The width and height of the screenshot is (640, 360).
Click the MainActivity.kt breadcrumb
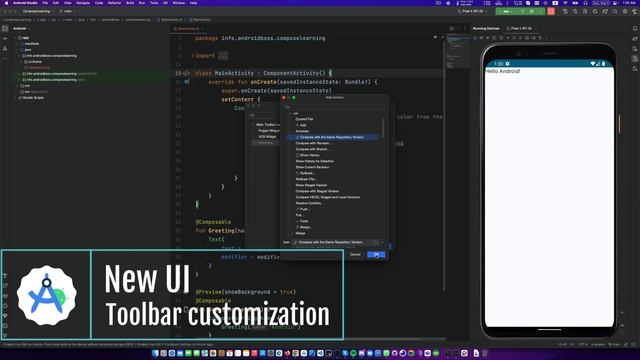[171, 20]
